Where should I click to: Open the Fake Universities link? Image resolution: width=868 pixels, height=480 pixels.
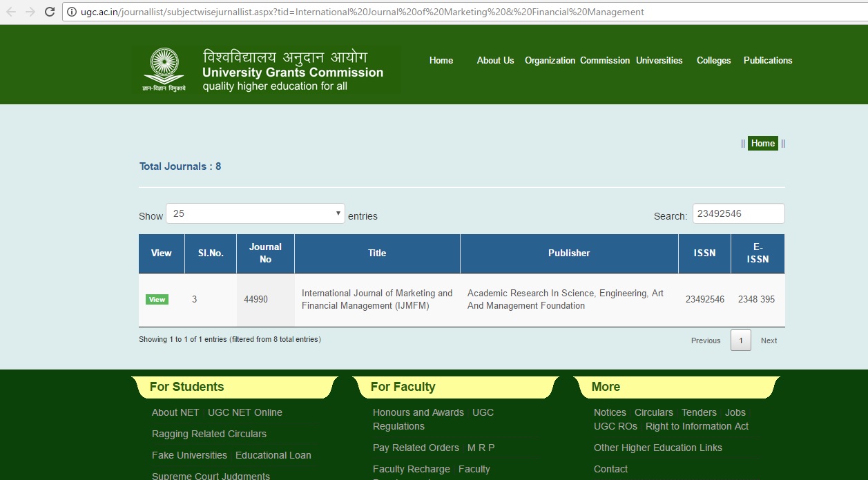(x=189, y=455)
